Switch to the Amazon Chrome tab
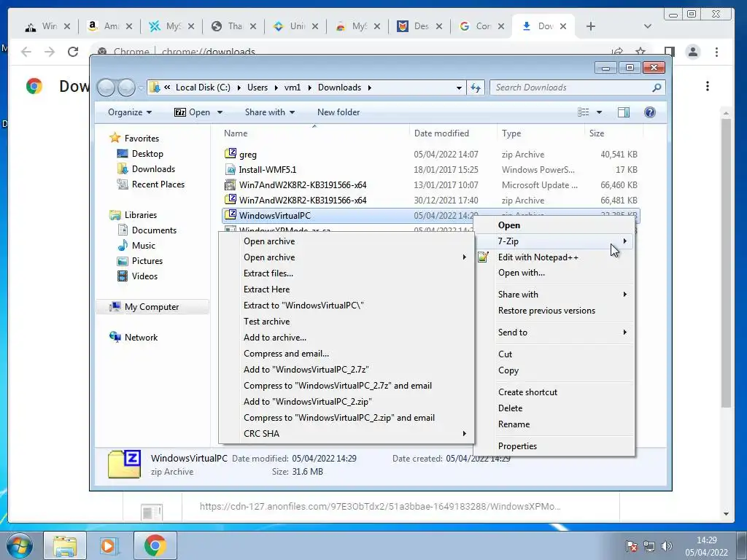747x560 pixels. point(110,26)
